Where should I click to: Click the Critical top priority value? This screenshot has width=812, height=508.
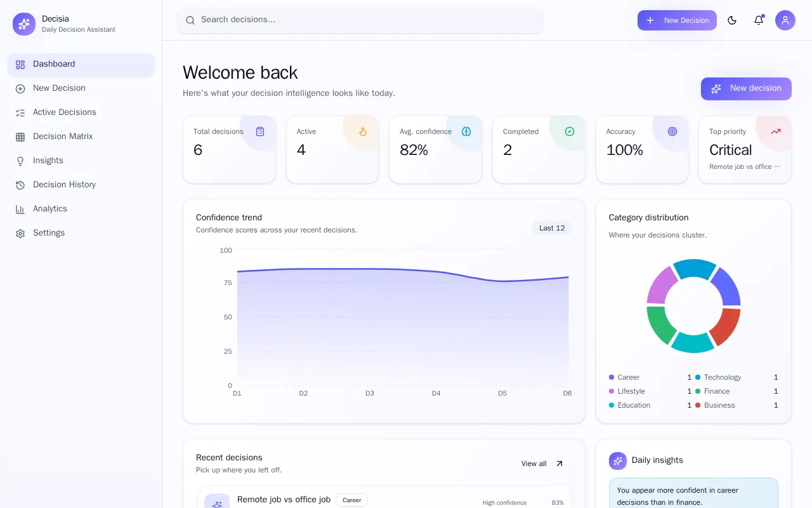(730, 150)
